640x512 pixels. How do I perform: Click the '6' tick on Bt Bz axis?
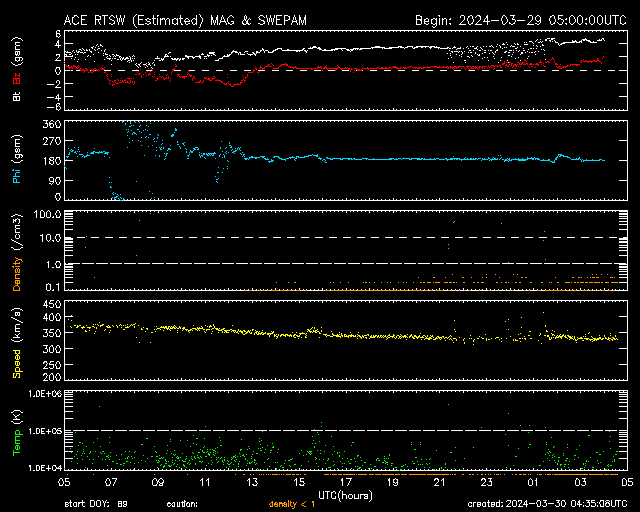(58, 33)
